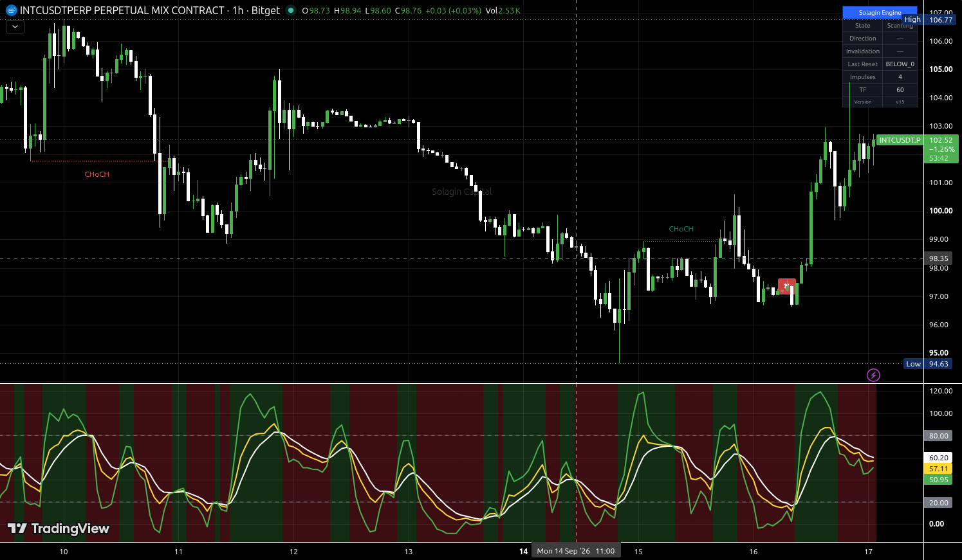Click 0.00 on the oscillator scale

pos(936,524)
